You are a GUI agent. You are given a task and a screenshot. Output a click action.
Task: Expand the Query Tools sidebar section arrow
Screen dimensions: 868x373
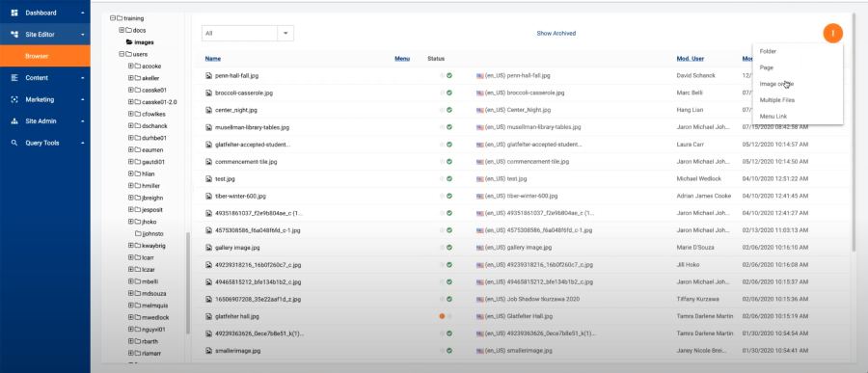click(82, 143)
